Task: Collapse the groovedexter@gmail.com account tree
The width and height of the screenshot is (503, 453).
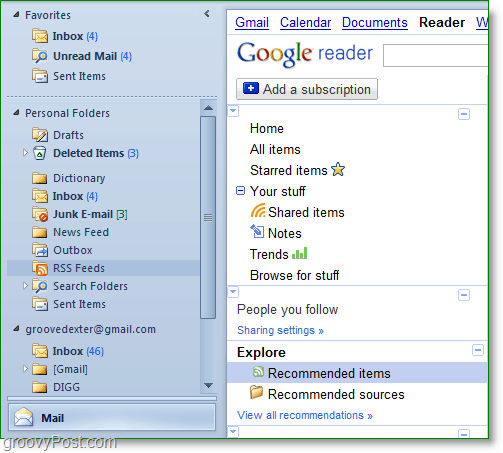Action: coord(16,329)
